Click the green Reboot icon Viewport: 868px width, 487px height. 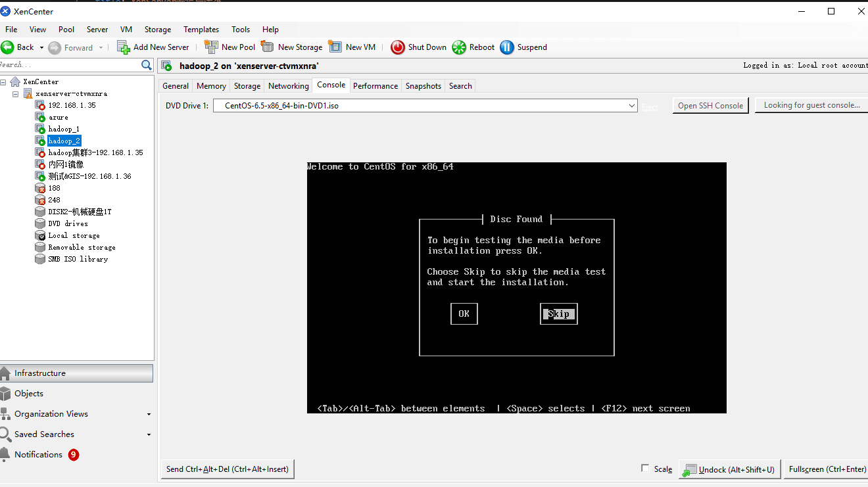point(459,47)
